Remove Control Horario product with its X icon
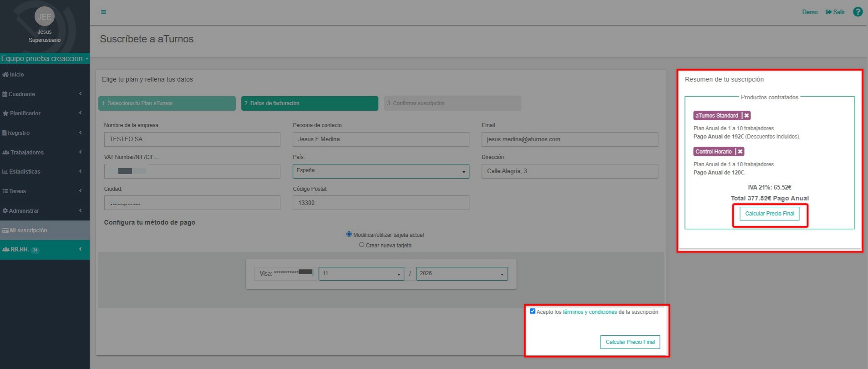 (740, 152)
